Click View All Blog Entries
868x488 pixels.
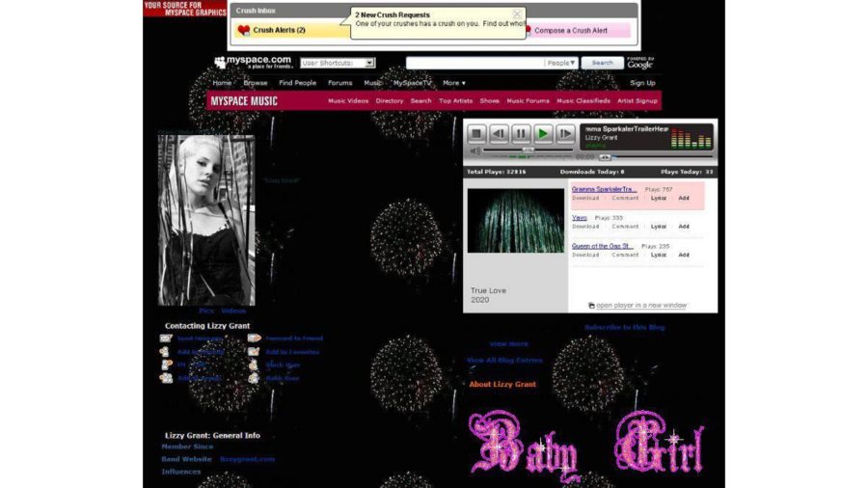[x=503, y=360]
